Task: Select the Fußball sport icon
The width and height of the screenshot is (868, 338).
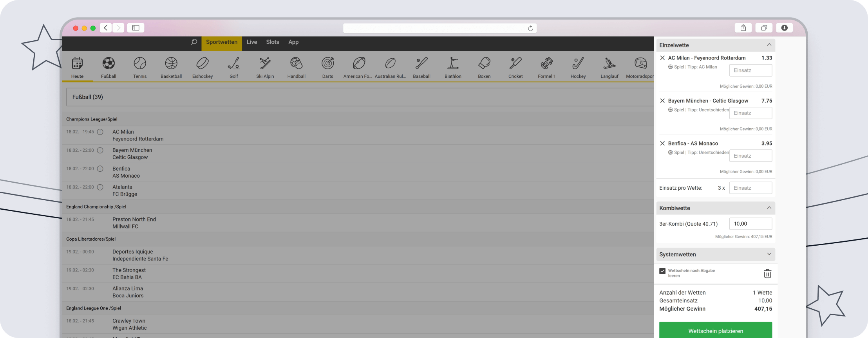Action: [x=108, y=63]
